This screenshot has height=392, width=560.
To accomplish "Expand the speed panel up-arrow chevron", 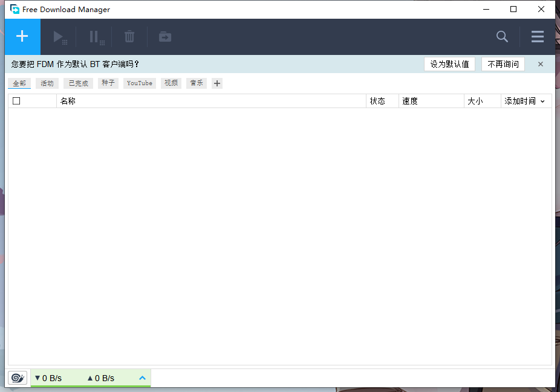I will 142,378.
